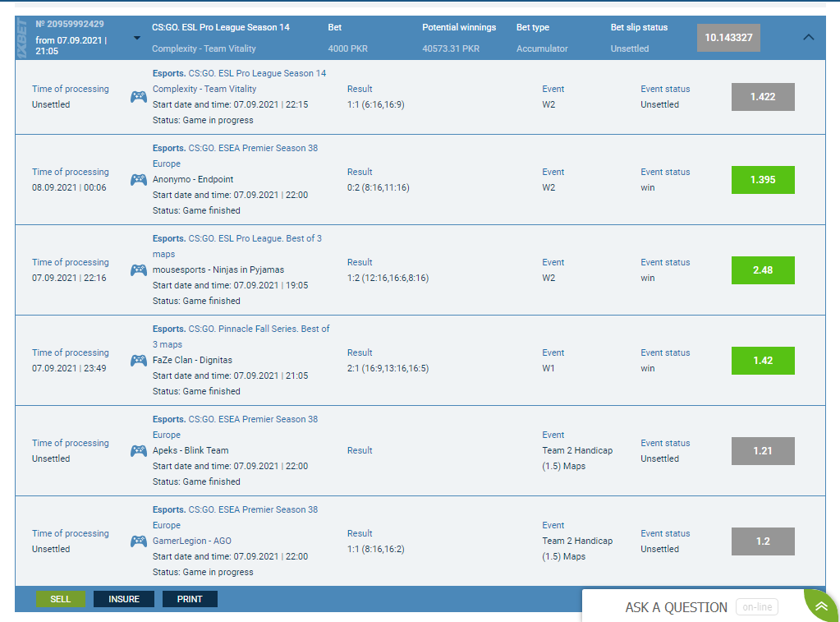Click result 2:1 (16:9,13:16,16:5)
Viewport: 840px width, 622px height.
coord(388,368)
